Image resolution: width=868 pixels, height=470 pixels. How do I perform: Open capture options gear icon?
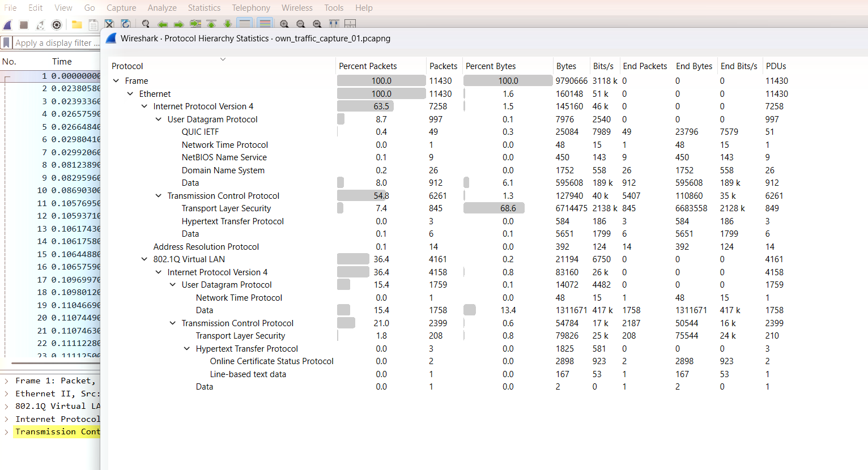pos(57,24)
